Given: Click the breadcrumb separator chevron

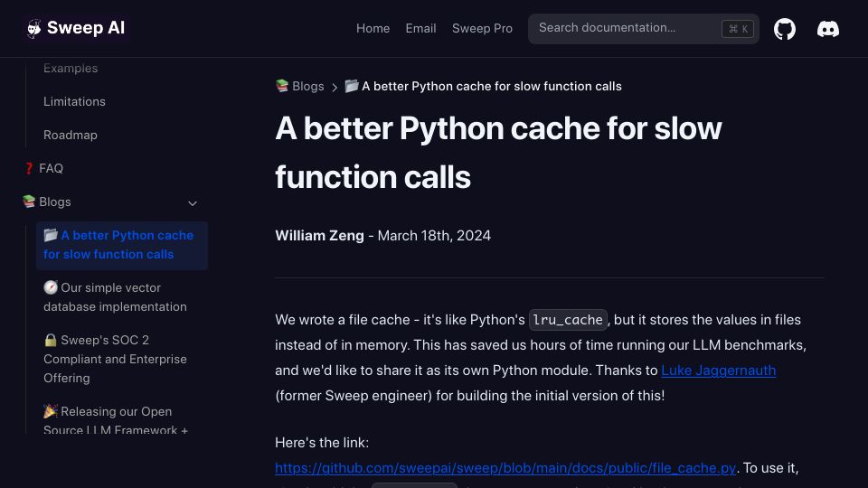Looking at the screenshot, I should click(335, 88).
